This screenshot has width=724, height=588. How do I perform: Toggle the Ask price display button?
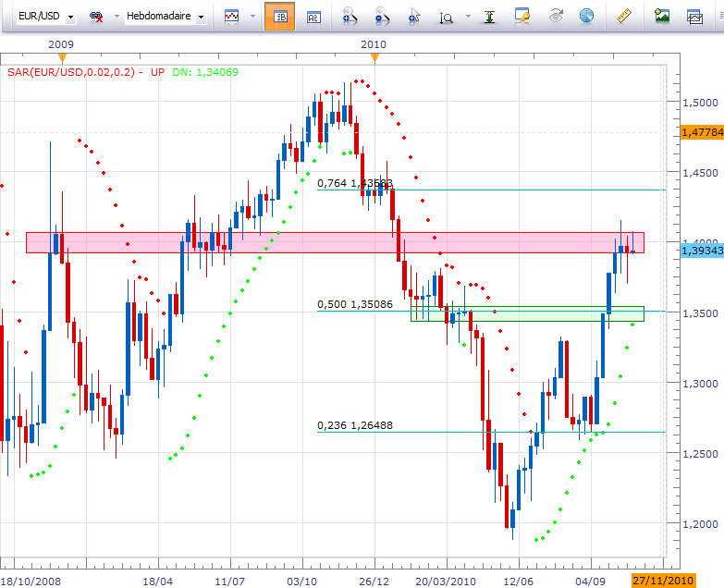313,17
